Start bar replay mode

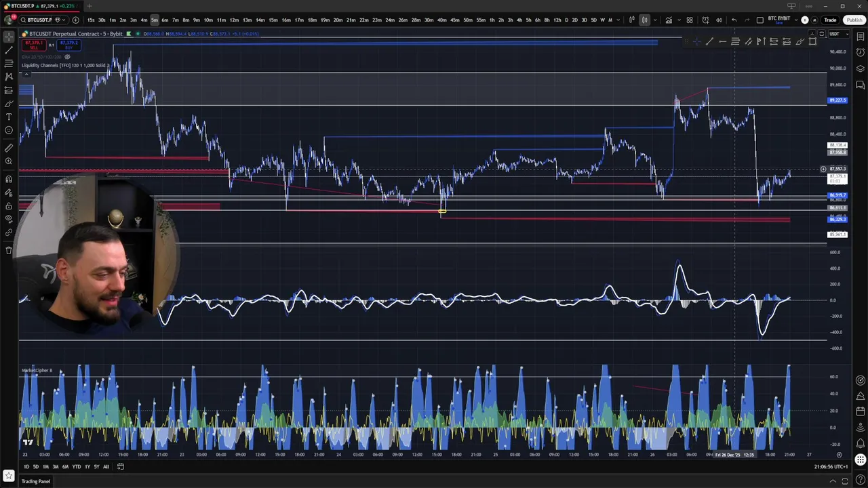tap(719, 20)
